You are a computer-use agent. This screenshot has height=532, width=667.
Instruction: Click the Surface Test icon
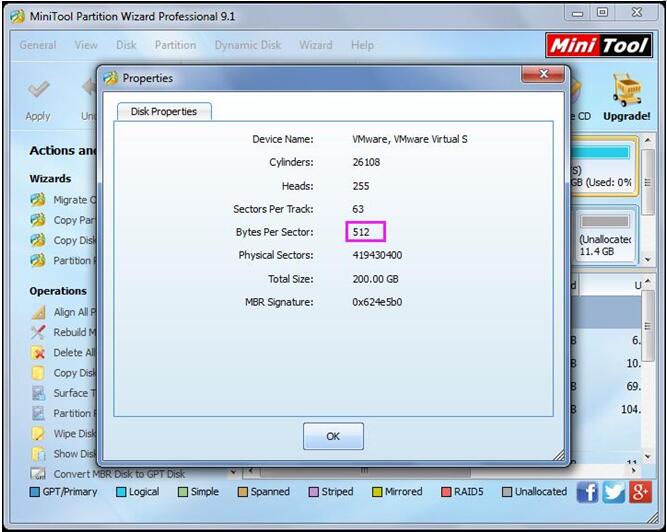point(38,393)
